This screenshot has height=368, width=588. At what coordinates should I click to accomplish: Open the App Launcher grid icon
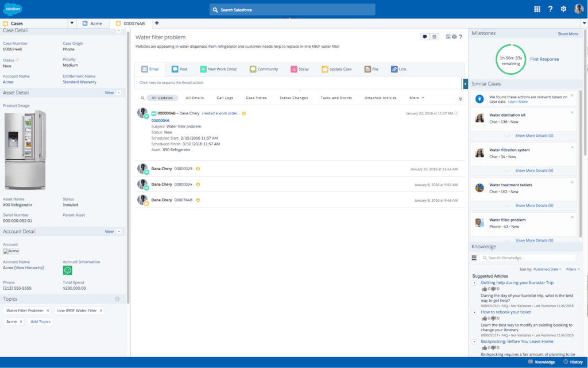click(x=537, y=9)
